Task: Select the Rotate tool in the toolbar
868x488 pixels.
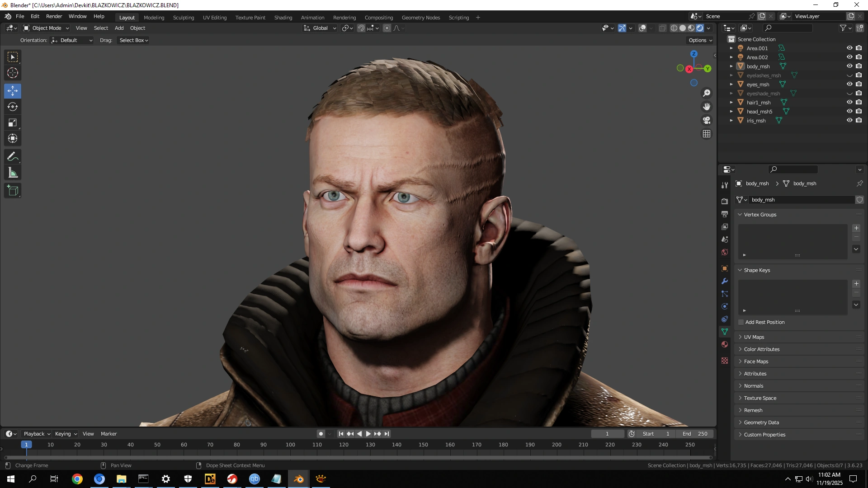Action: point(13,107)
